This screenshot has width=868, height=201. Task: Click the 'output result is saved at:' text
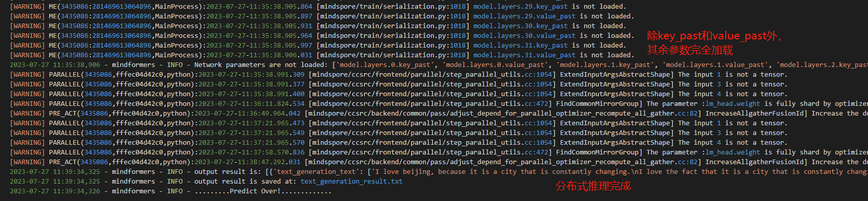point(245,182)
